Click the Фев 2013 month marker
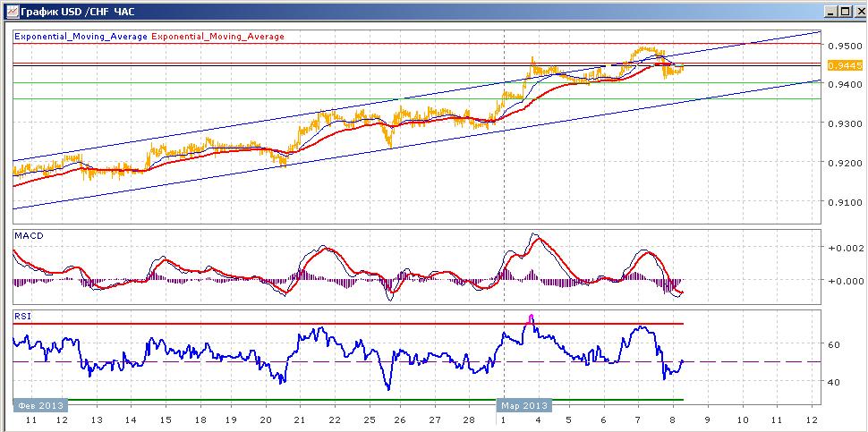Image resolution: width=868 pixels, height=432 pixels. (40, 405)
